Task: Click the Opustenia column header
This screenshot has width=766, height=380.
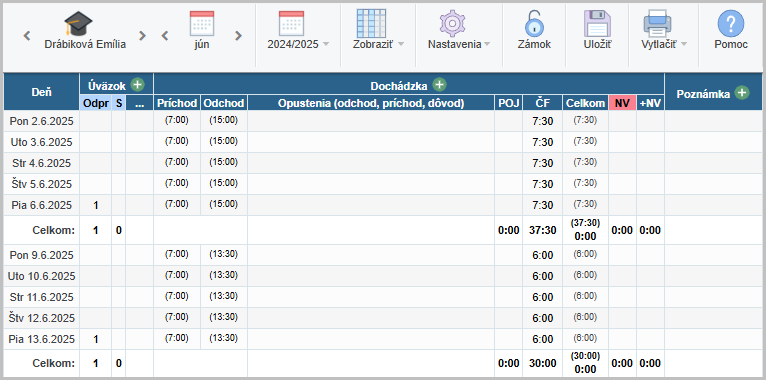Action: (x=371, y=103)
